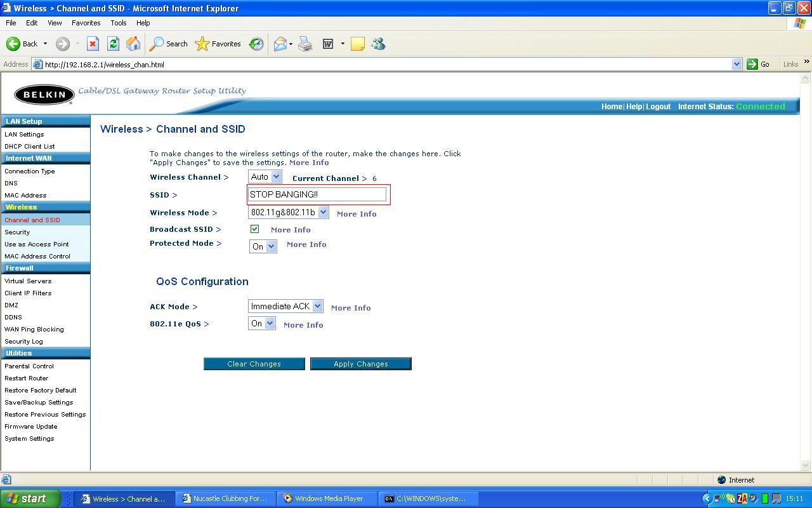Open the Mail toolbar icon
Screen dimensions: 812x508
point(280,44)
